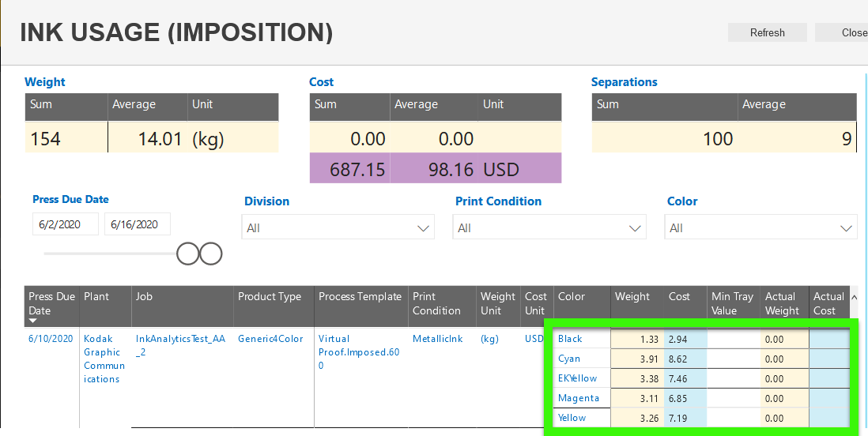Expand the Print Condition dropdown

(x=549, y=227)
